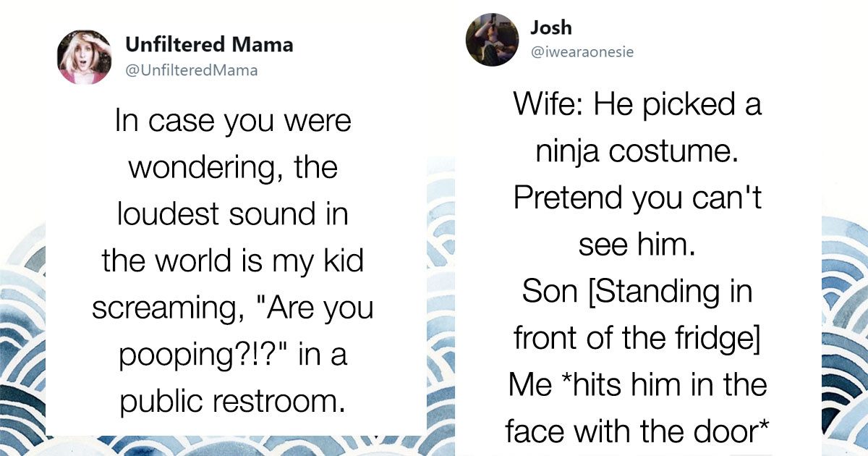Select the line 'In case you were'
This screenshot has width=868, height=456.
pos(232,121)
